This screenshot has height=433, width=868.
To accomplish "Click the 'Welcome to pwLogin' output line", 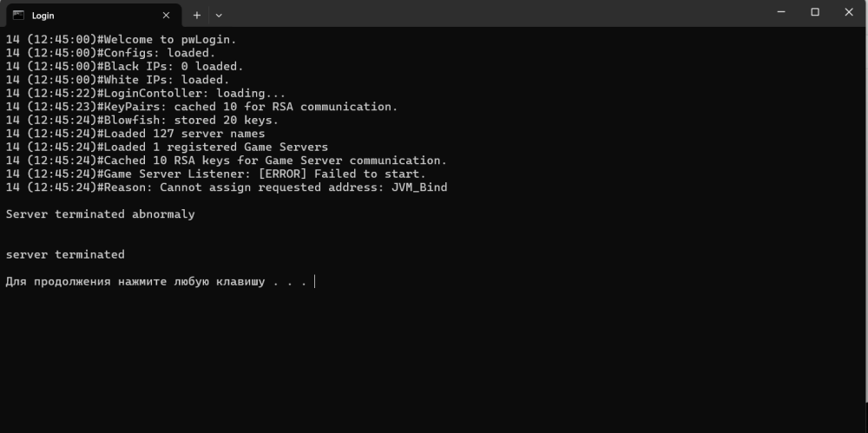I will click(x=121, y=39).
